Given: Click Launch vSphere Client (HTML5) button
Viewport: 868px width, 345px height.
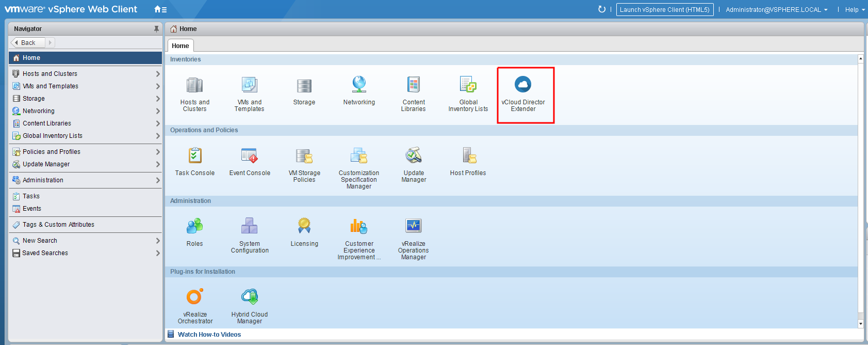Looking at the screenshot, I should [x=665, y=9].
